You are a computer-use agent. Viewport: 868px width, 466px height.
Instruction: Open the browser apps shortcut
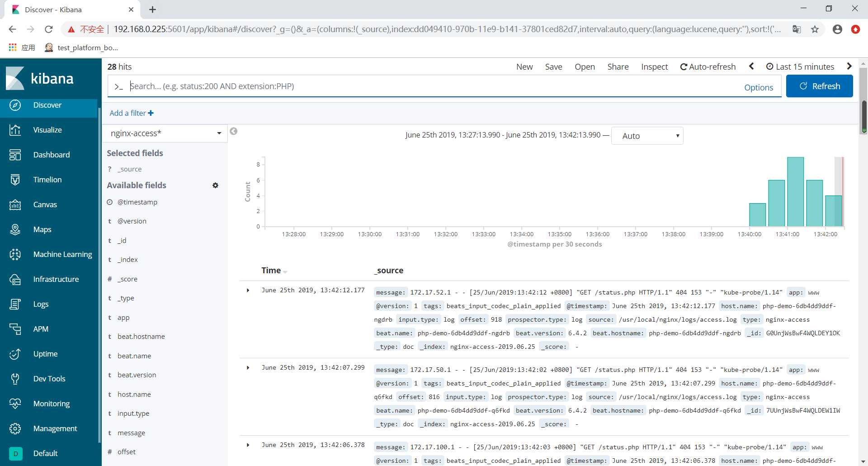pos(22,48)
